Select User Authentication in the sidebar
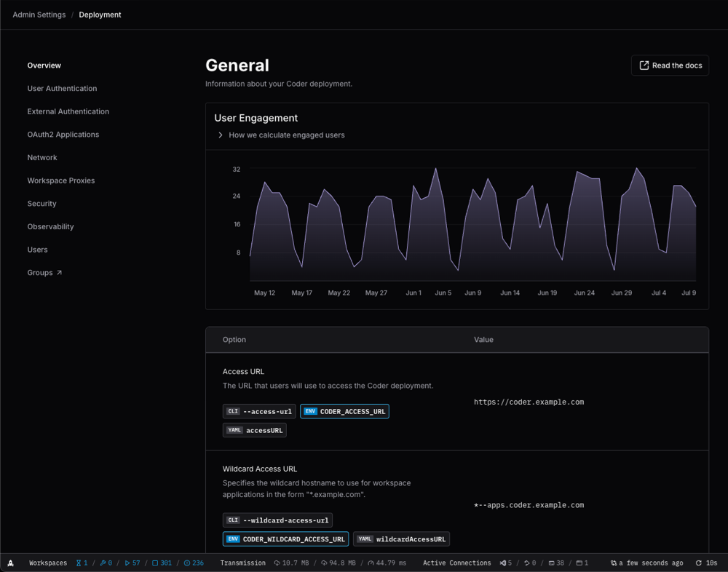Viewport: 728px width, 572px height. tap(62, 88)
